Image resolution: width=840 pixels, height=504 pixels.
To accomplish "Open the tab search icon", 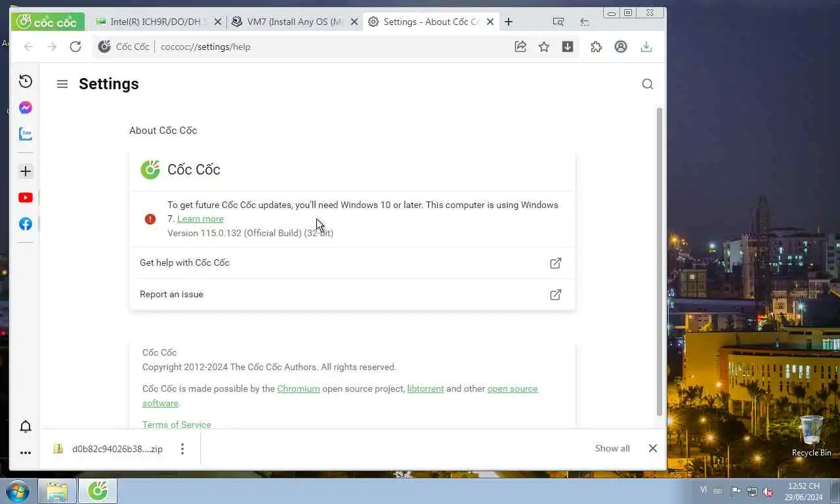I will [558, 22].
